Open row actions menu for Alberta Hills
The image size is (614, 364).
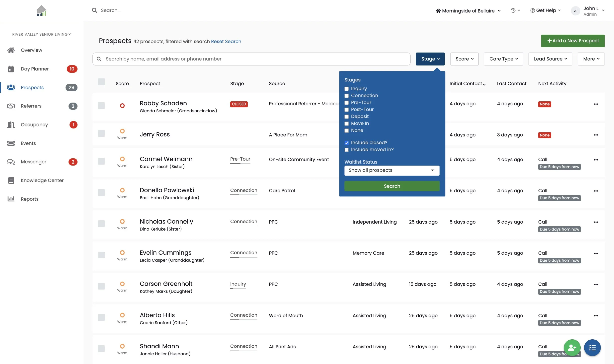coord(596,316)
